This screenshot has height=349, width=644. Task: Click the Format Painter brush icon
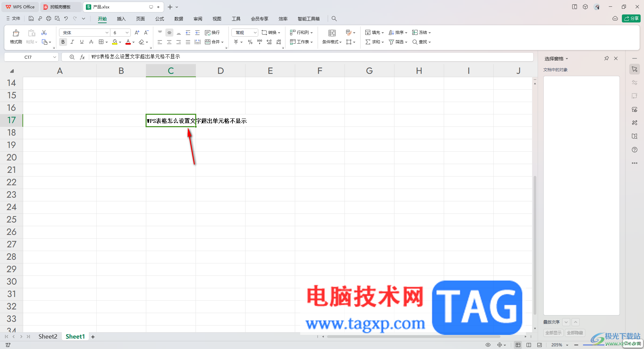coord(16,33)
